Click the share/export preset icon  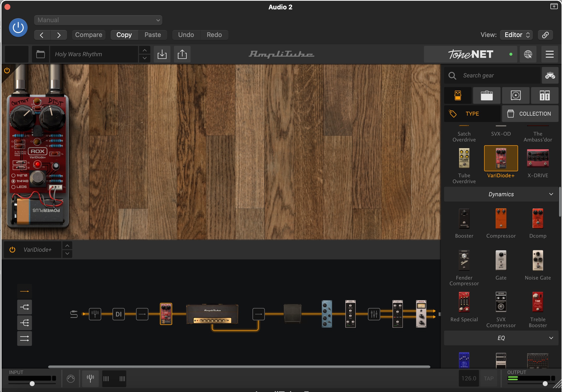[x=182, y=54]
